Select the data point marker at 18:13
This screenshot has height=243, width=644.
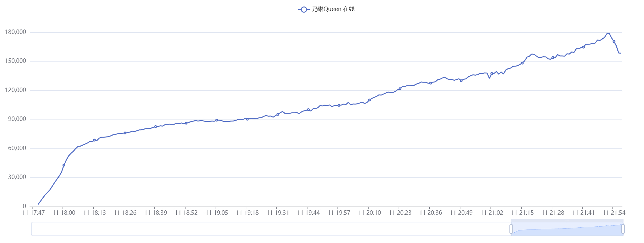pyautogui.click(x=94, y=140)
